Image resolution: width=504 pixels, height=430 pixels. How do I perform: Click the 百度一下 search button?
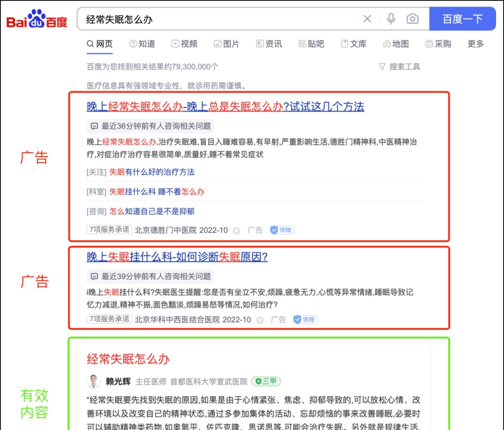(x=462, y=19)
